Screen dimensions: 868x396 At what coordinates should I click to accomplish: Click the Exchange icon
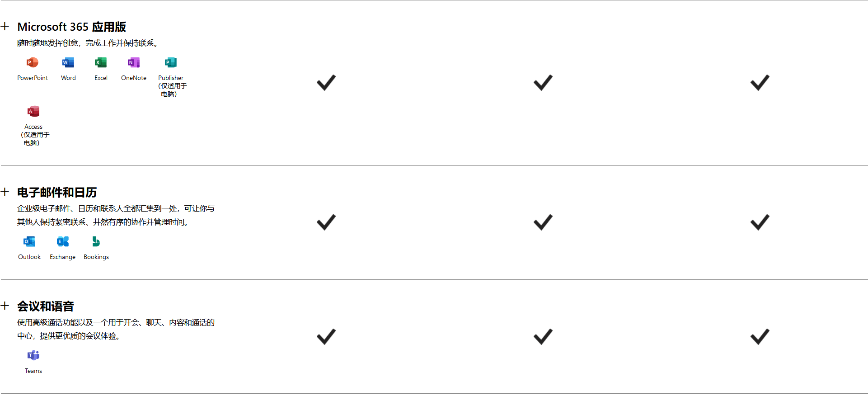coord(63,241)
